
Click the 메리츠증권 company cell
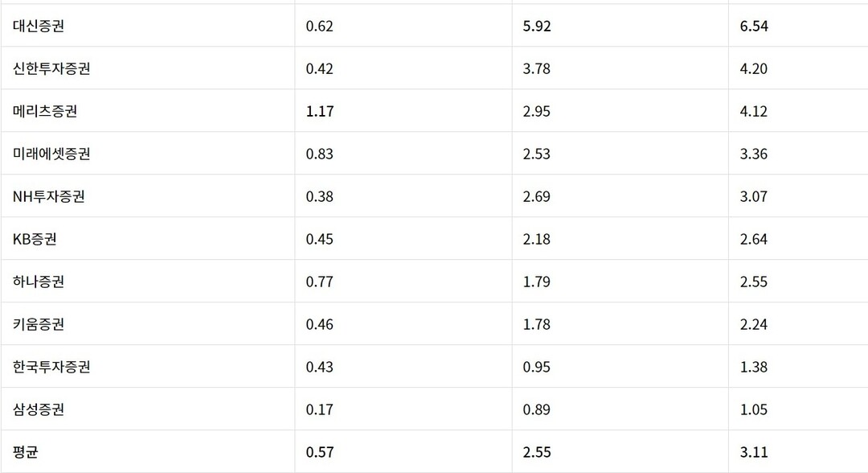[x=45, y=111]
